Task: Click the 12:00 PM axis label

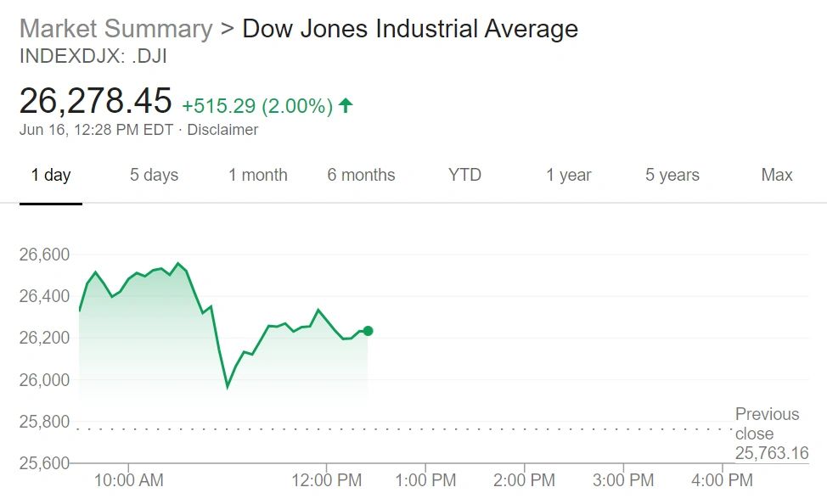Action: (327, 480)
